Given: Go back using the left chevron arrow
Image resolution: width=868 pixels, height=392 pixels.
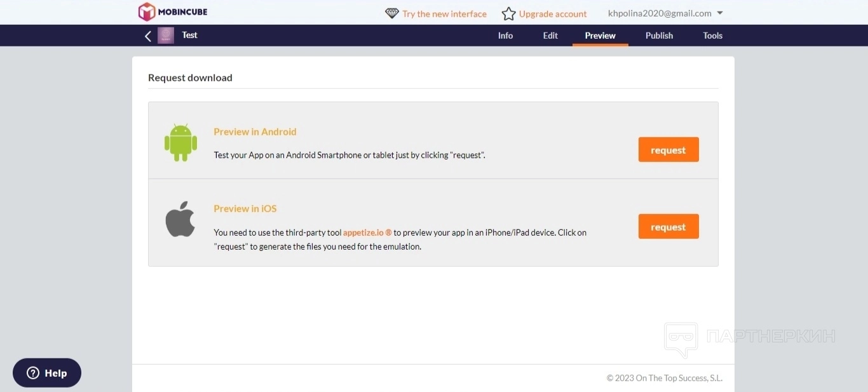Looking at the screenshot, I should tap(148, 36).
